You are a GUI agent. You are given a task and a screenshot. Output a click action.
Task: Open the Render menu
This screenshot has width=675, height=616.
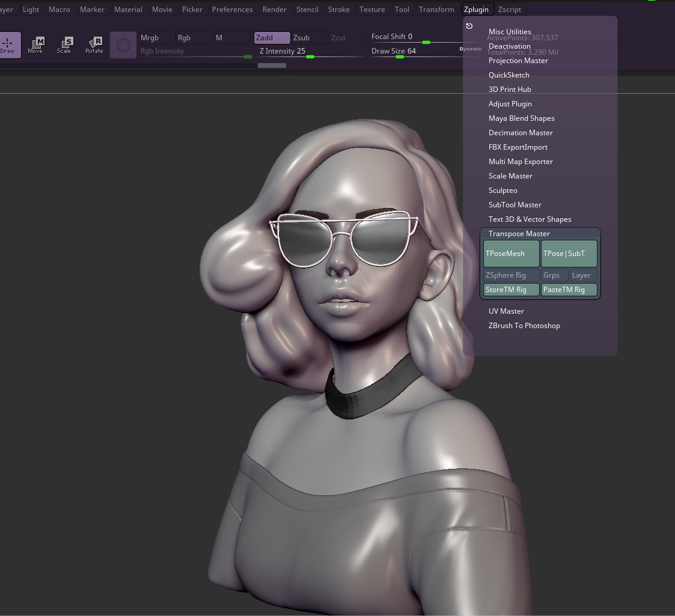(275, 10)
